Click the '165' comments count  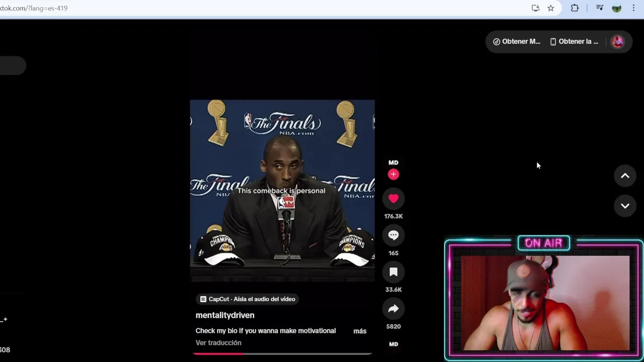pos(393,253)
